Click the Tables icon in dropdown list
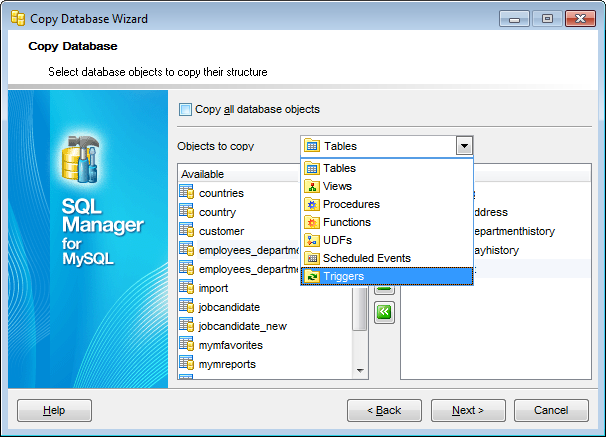 point(312,168)
